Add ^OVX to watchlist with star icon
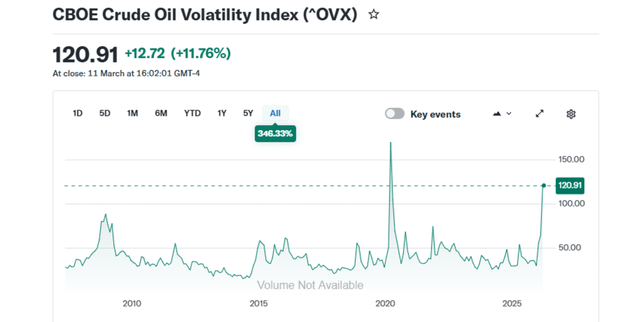Image resolution: width=644 pixels, height=322 pixels. pos(373,15)
